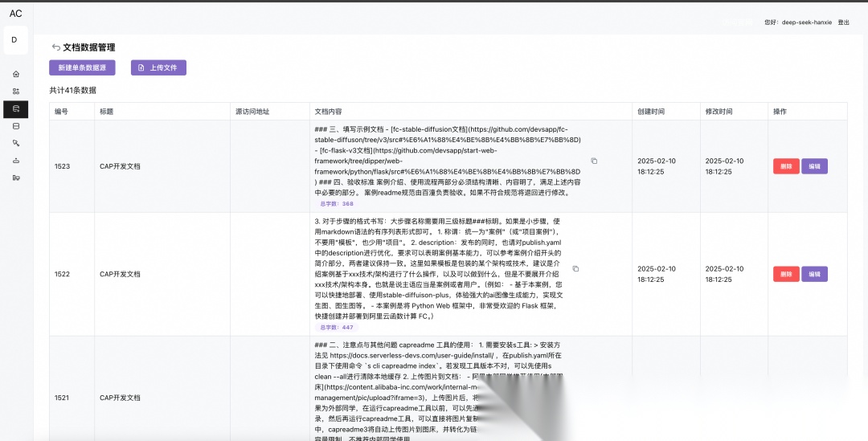Click the 共计41条数据 count text
The image size is (868, 441).
click(x=72, y=90)
